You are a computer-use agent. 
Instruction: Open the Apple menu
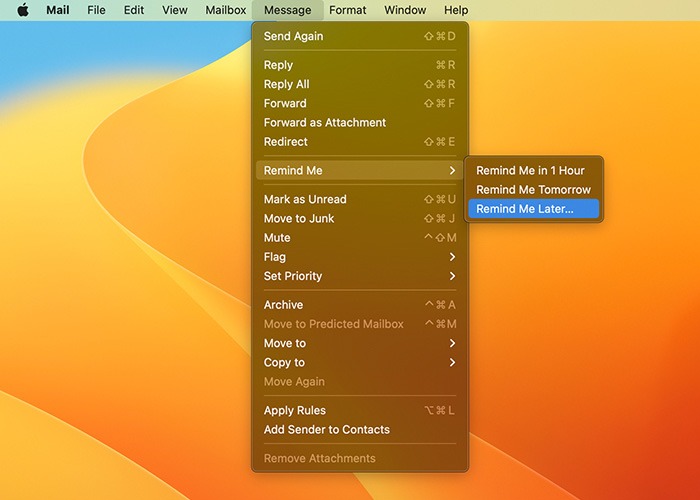(23, 10)
